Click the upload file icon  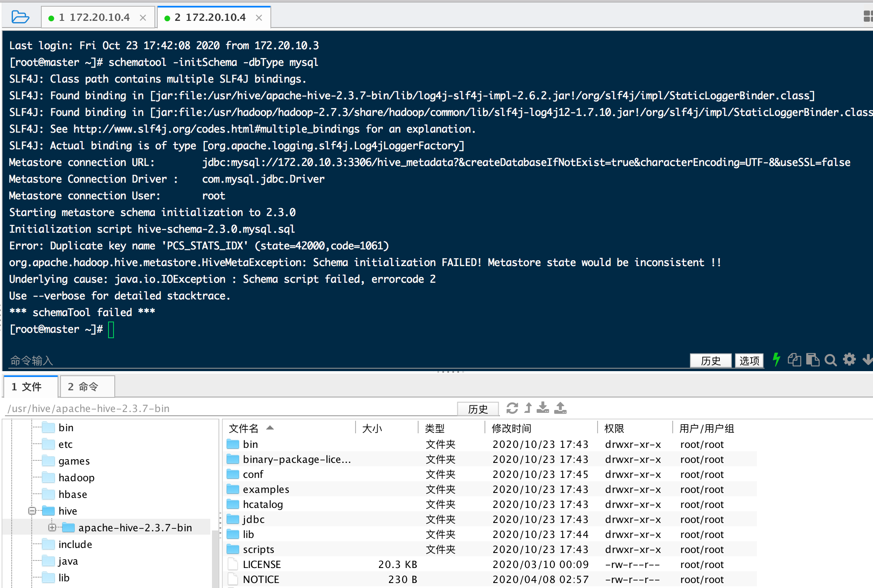click(x=560, y=408)
